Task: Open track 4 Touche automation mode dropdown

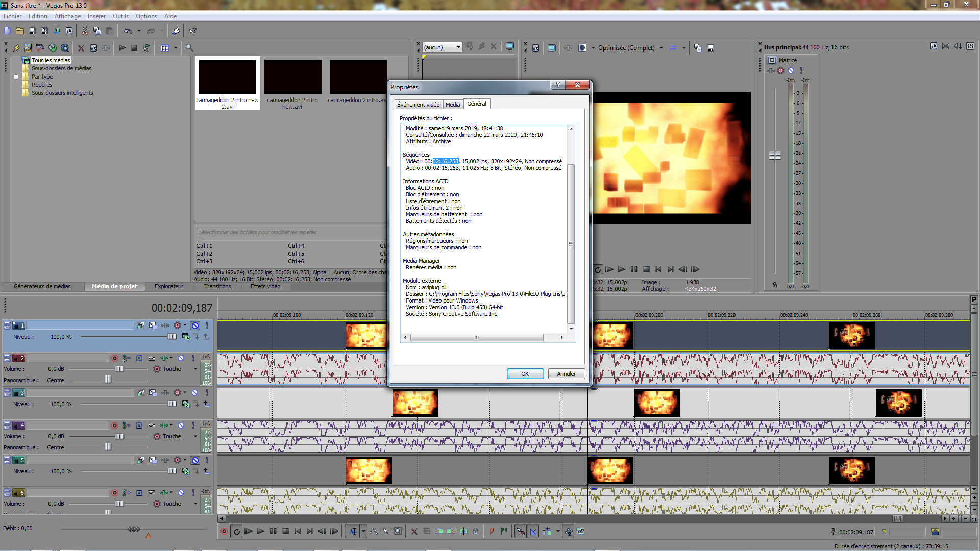Action: tap(195, 436)
